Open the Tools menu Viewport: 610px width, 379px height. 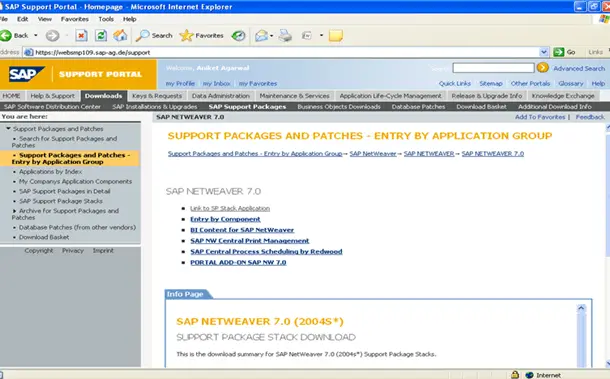pyautogui.click(x=106, y=19)
